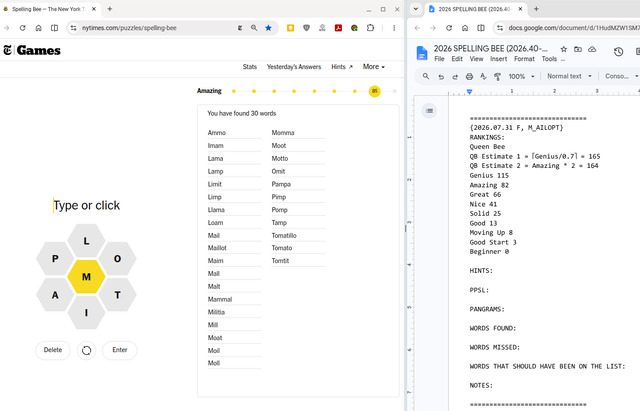Shuffle the hive letters

(x=87, y=350)
